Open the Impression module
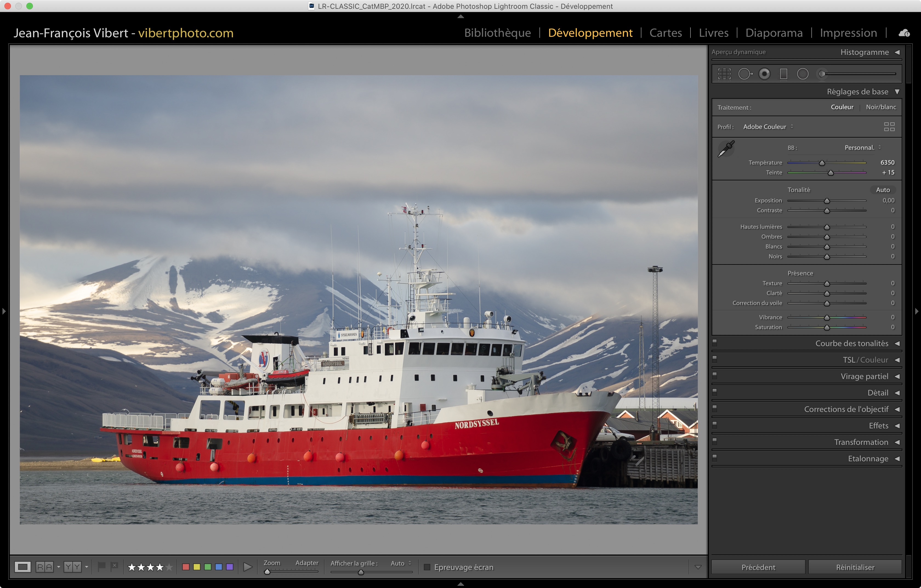921x588 pixels. (848, 33)
